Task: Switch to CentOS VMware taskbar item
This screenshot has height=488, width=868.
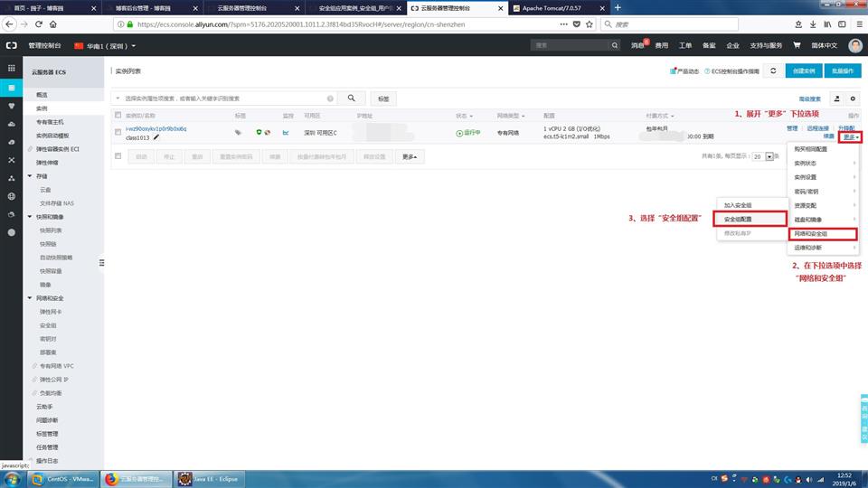Action: (x=62, y=479)
